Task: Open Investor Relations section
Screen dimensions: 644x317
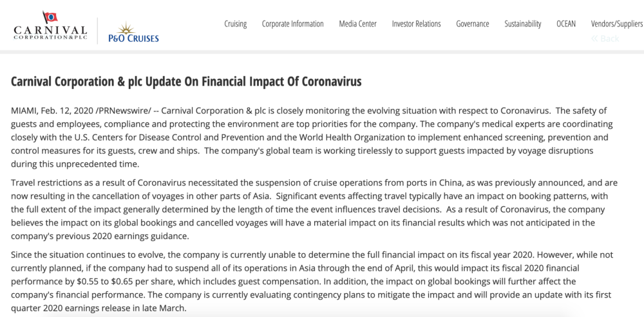Action: click(417, 24)
